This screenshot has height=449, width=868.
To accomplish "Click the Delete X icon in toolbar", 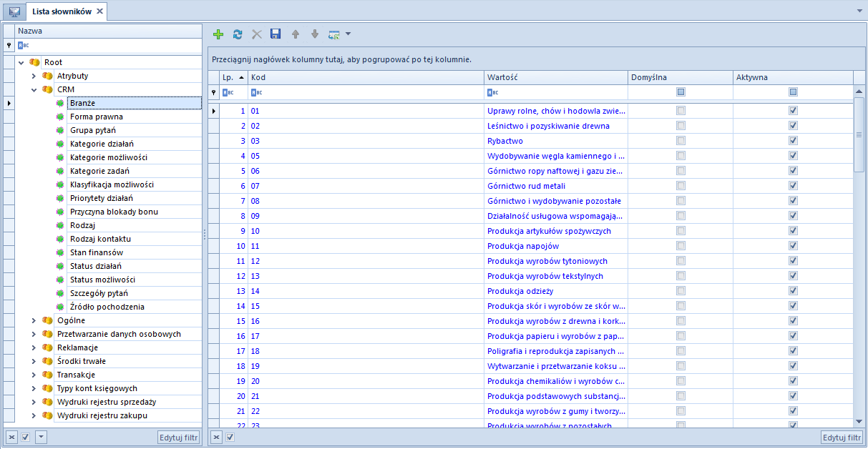I will pos(257,34).
